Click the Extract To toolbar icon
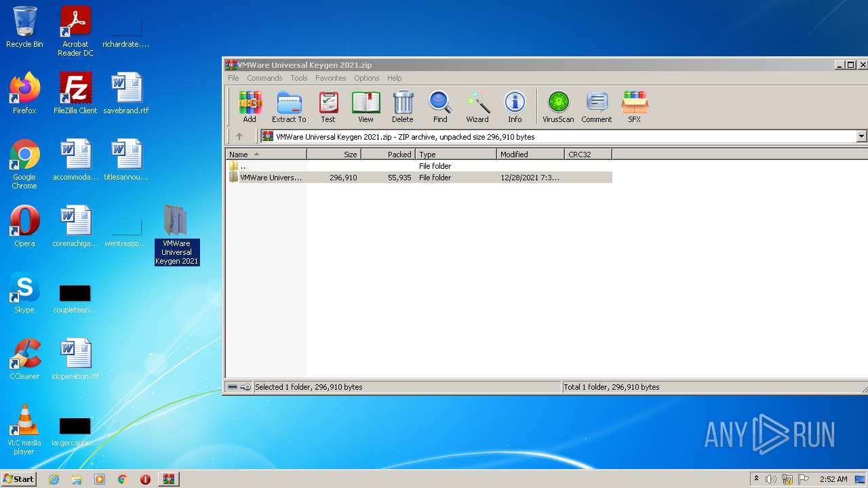 click(289, 106)
